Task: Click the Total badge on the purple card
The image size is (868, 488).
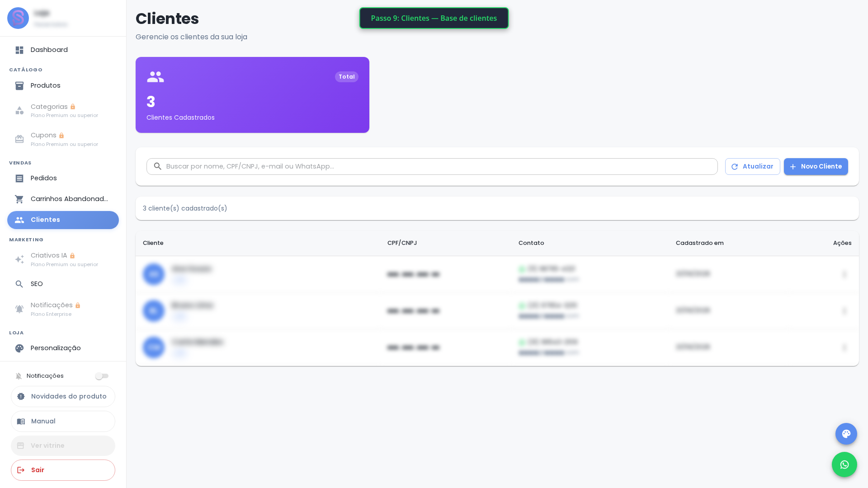Action: point(346,77)
